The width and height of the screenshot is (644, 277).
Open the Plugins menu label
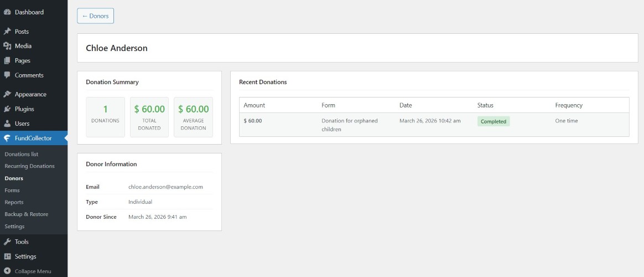24,109
